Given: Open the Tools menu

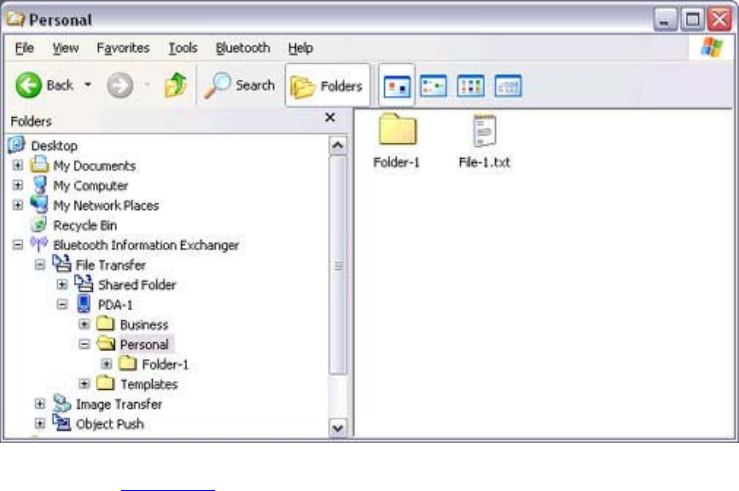Looking at the screenshot, I should pyautogui.click(x=183, y=48).
